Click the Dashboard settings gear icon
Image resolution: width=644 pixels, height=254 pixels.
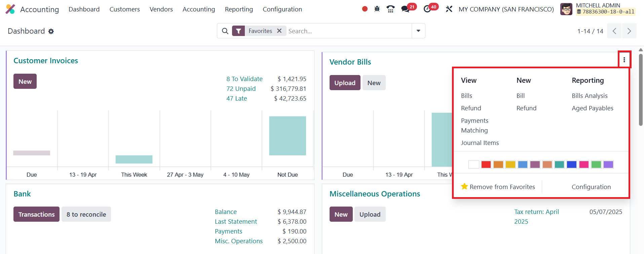point(51,31)
